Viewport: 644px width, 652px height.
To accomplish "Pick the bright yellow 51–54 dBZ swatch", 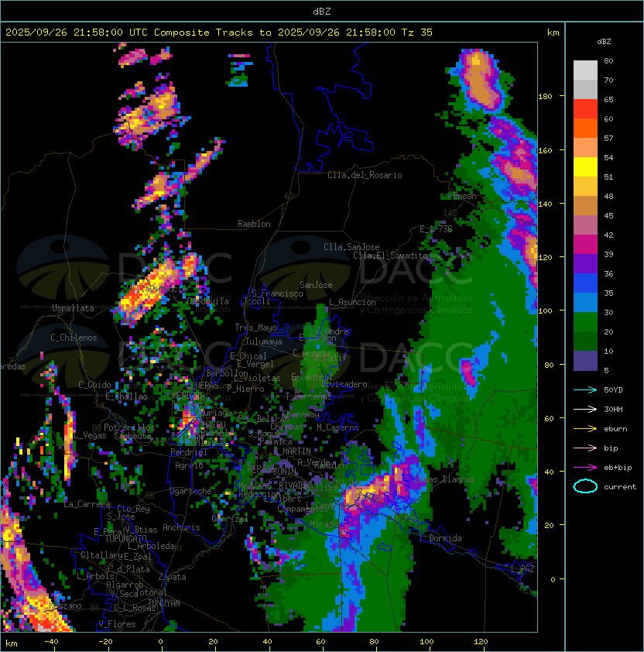I will point(585,167).
